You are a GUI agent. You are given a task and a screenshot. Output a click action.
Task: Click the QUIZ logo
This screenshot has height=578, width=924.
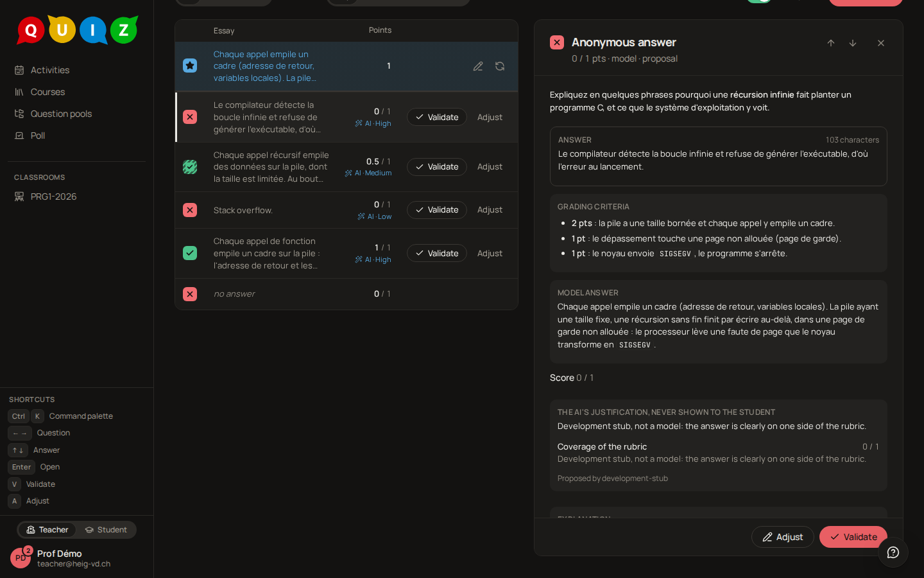point(77,30)
